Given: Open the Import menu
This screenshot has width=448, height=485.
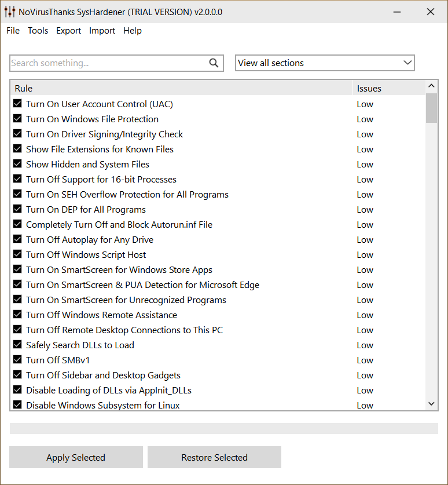Looking at the screenshot, I should pos(102,31).
